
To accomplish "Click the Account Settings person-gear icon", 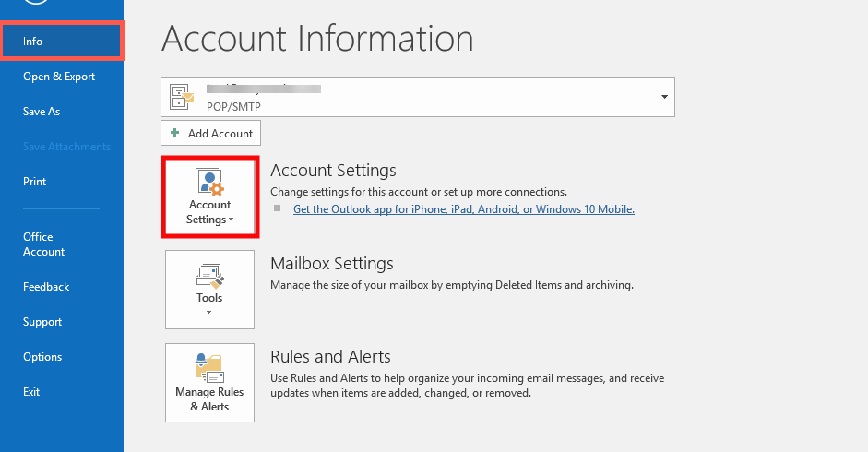I will point(209,181).
